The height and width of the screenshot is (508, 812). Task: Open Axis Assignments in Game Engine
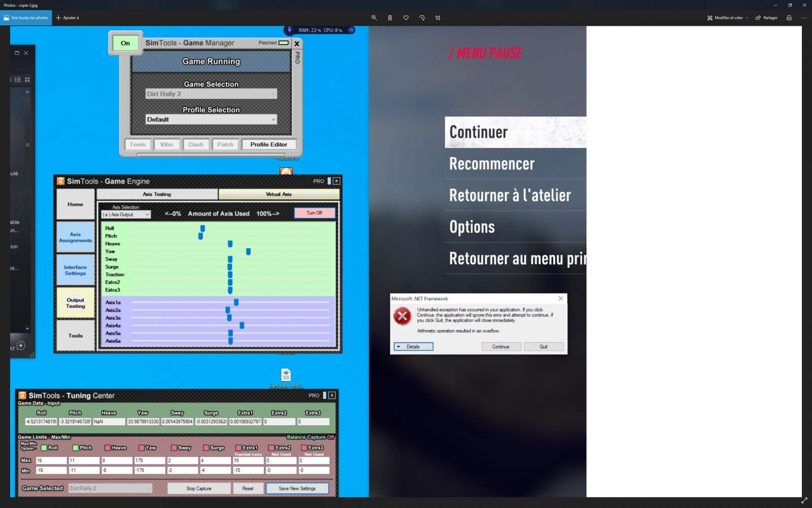pos(75,237)
